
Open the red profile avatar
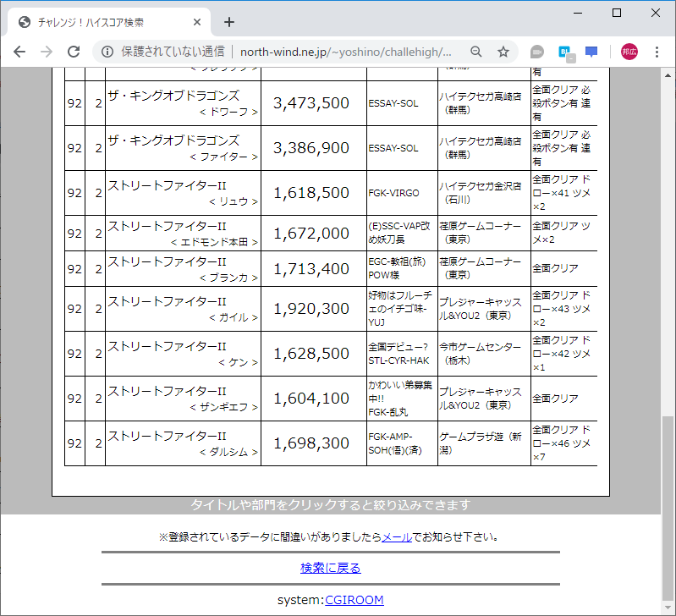click(x=629, y=52)
